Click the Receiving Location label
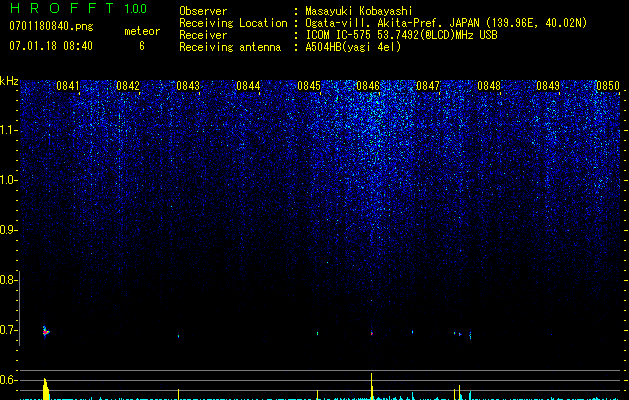629x400 pixels. click(233, 23)
